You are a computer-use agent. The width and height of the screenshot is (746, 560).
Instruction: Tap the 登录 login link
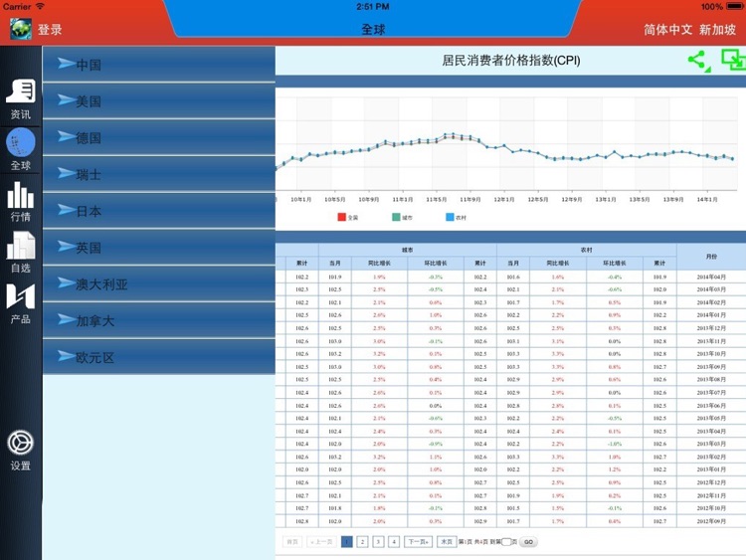[50, 30]
